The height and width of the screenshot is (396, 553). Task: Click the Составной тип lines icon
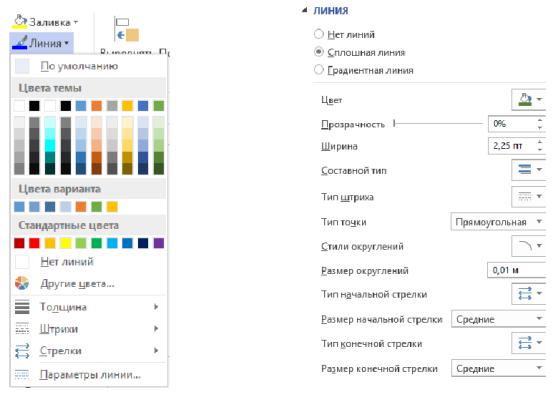tap(528, 170)
